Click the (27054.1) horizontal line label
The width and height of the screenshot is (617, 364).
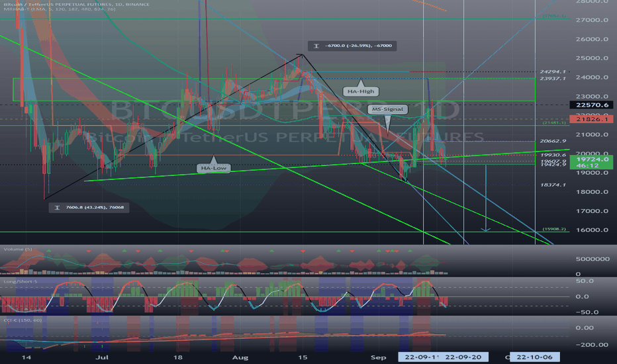(x=554, y=16)
